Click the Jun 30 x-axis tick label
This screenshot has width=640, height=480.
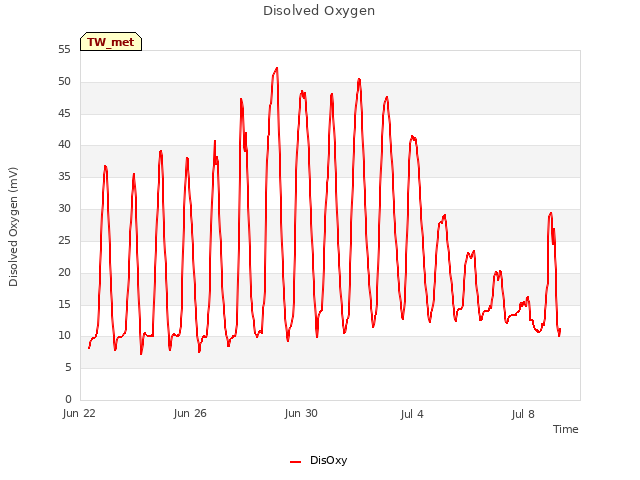pos(301,413)
